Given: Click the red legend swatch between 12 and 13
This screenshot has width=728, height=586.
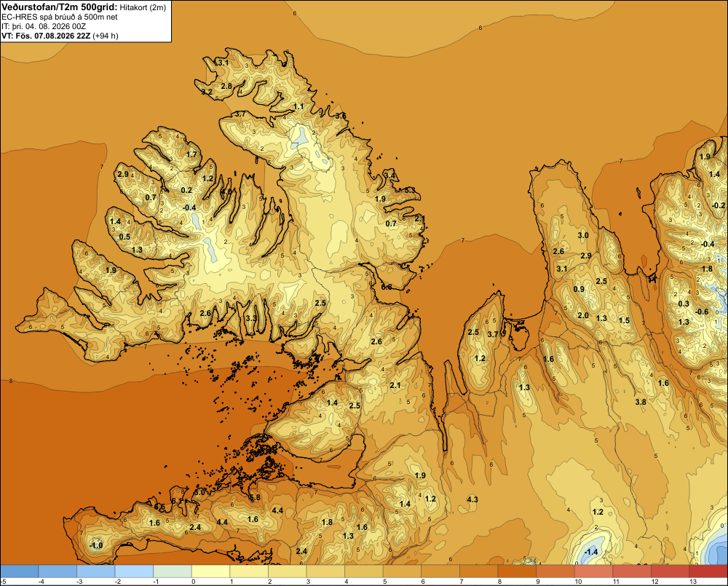Looking at the screenshot, I should pos(670,571).
